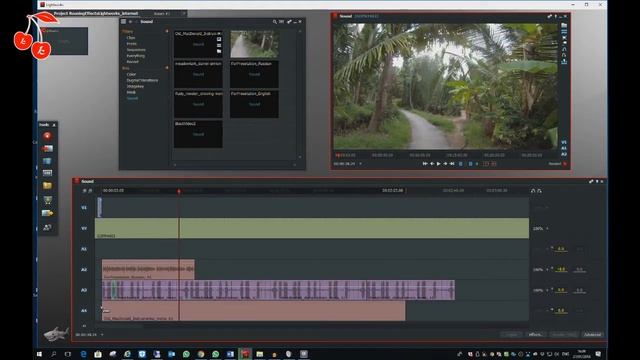Viewport: 640px width, 360px height.
Task: Select the BlackVideo2 tile in bin
Action: point(198,134)
